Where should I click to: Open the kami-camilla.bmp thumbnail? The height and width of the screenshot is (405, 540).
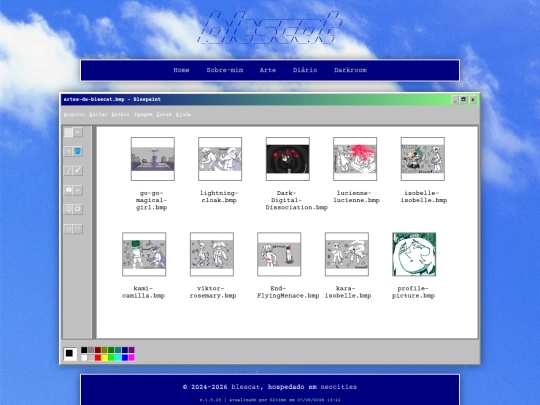144,254
